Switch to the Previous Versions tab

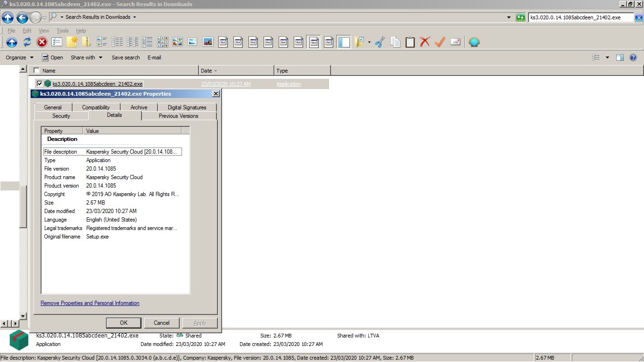pos(179,116)
